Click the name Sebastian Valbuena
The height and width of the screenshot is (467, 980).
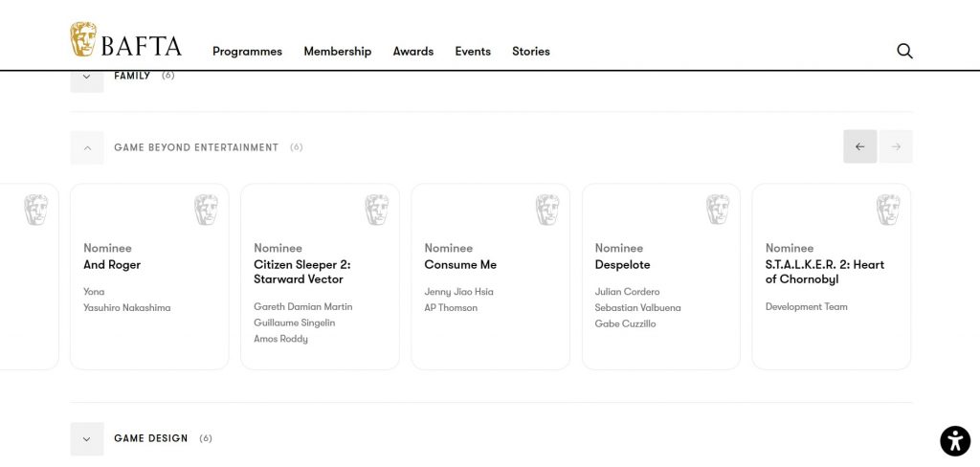637,307
